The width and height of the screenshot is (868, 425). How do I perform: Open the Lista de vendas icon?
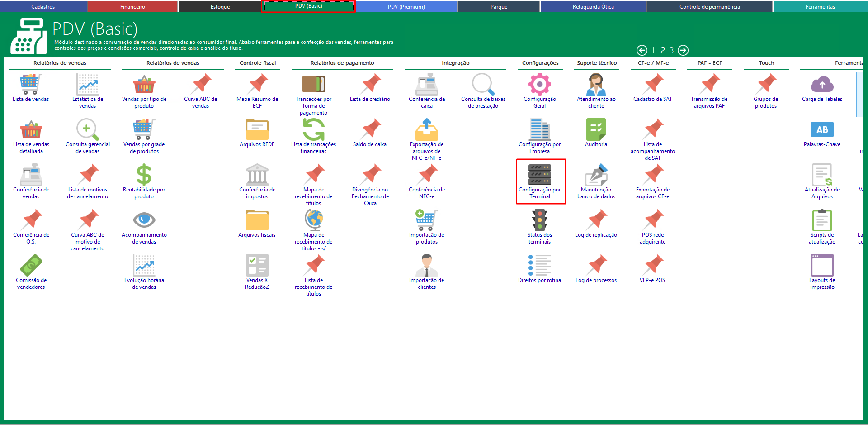pos(31,85)
